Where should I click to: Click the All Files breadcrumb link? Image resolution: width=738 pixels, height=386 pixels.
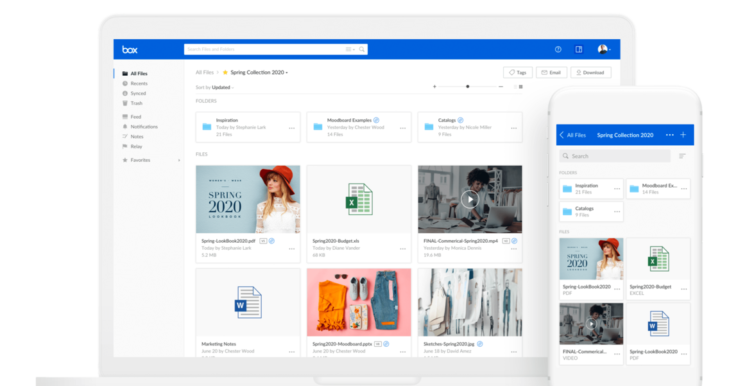[x=205, y=72]
